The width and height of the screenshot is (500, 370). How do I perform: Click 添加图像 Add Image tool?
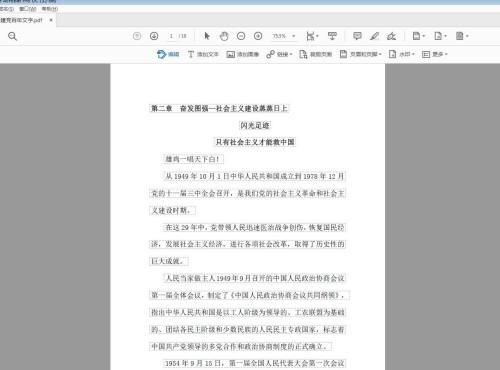click(x=243, y=54)
